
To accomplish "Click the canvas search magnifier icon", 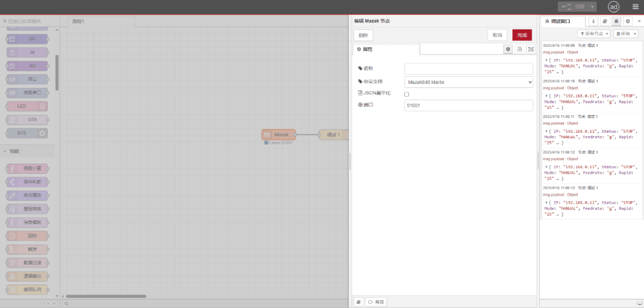I will (x=66, y=304).
